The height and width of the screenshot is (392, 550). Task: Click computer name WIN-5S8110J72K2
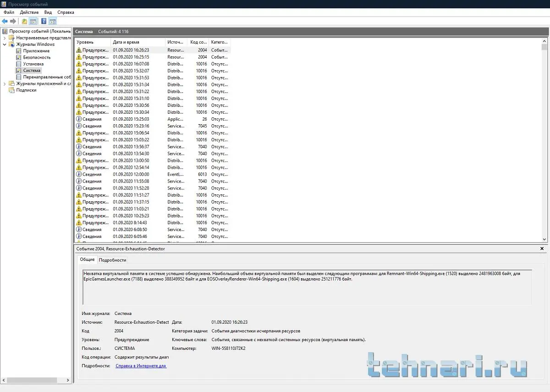[228, 348]
